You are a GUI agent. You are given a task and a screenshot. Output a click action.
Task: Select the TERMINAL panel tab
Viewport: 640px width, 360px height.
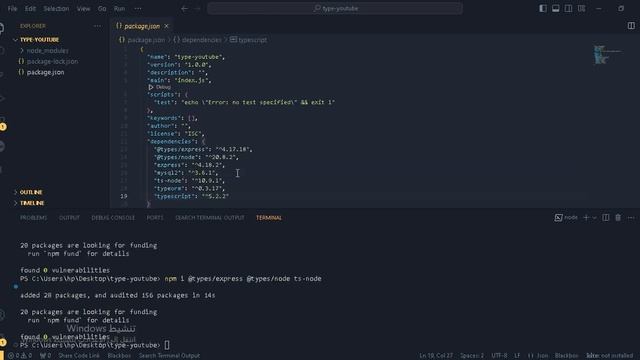[269, 218]
